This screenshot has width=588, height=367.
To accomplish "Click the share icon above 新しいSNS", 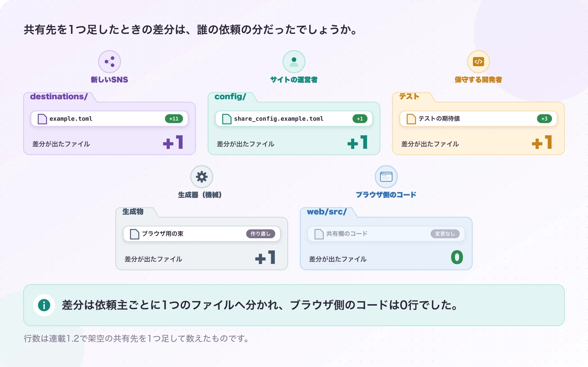I will coord(110,61).
